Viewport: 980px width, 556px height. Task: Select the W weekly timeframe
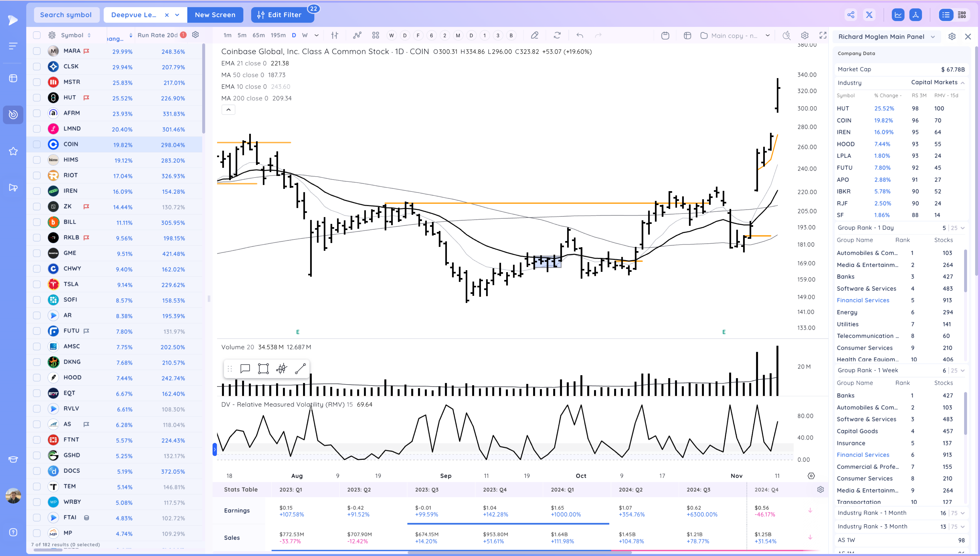click(305, 35)
